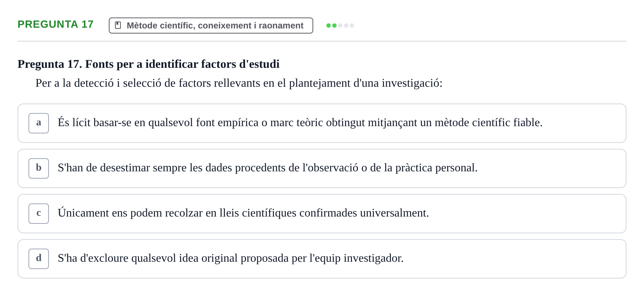Screen dimensions: 644x296
Task: Select the letter 'b' answer box
Action: click(39, 168)
